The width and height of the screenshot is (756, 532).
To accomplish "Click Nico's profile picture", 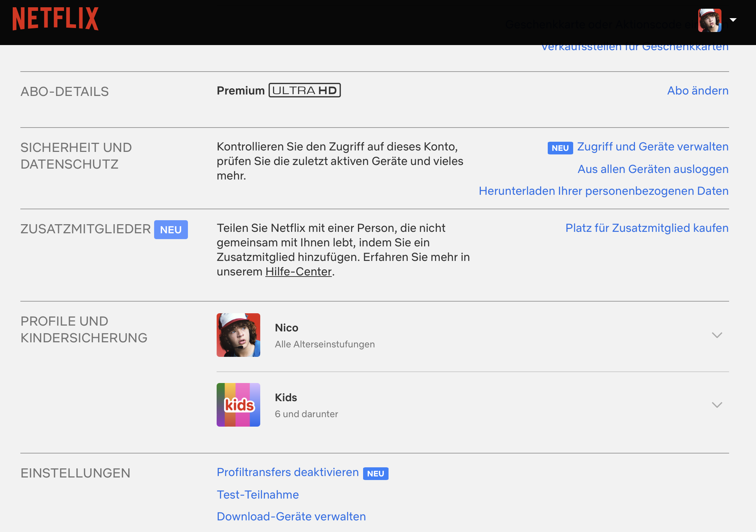I will click(x=238, y=335).
